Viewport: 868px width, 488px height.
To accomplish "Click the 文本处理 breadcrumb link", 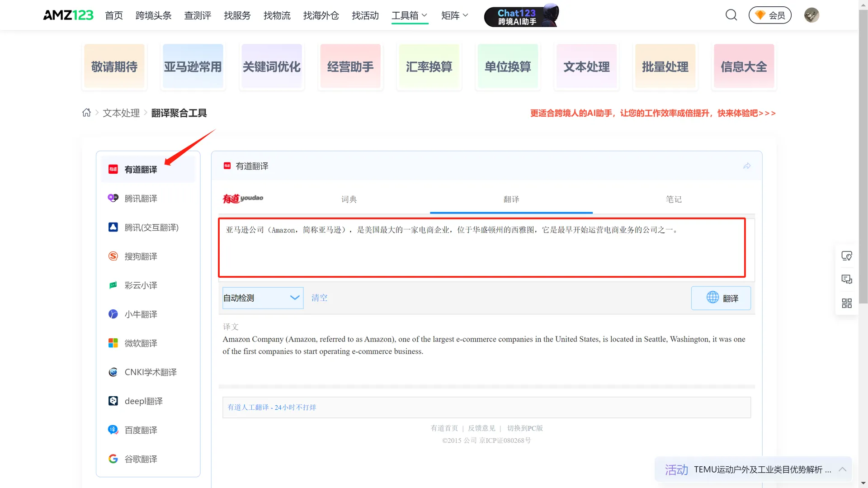I will click(121, 113).
